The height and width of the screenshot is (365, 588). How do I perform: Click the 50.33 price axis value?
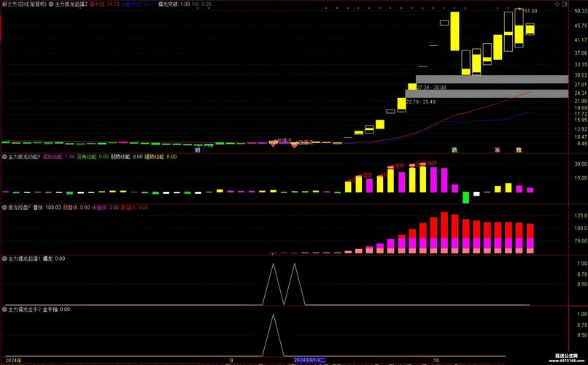point(581,11)
